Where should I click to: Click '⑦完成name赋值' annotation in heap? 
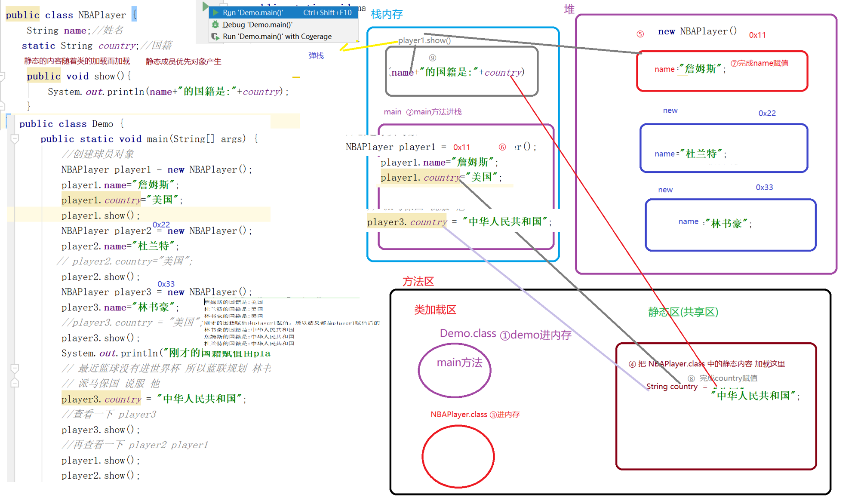click(x=759, y=63)
